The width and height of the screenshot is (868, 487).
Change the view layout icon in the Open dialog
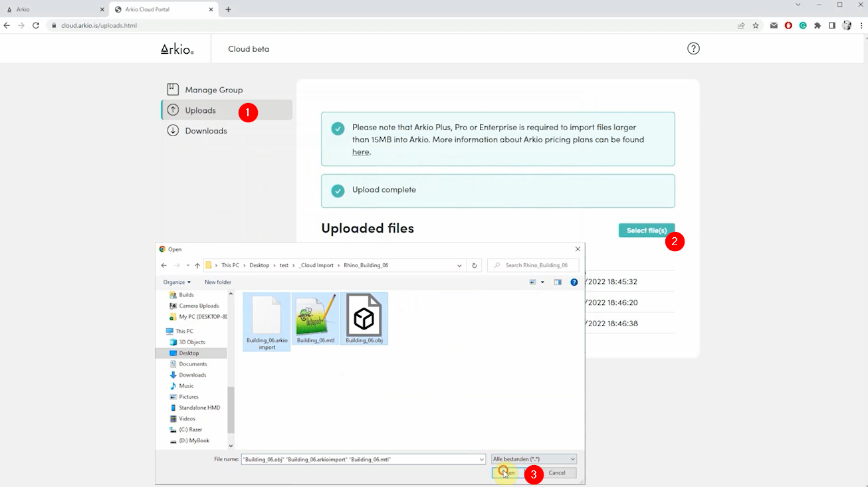[x=533, y=282]
